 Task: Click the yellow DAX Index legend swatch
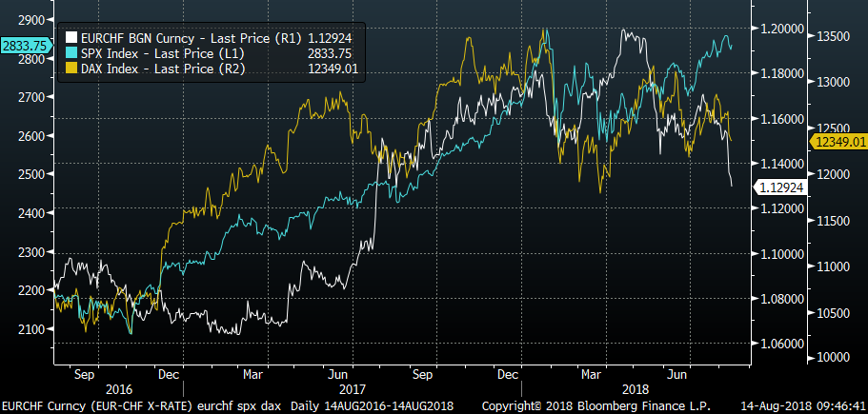pyautogui.click(x=71, y=69)
